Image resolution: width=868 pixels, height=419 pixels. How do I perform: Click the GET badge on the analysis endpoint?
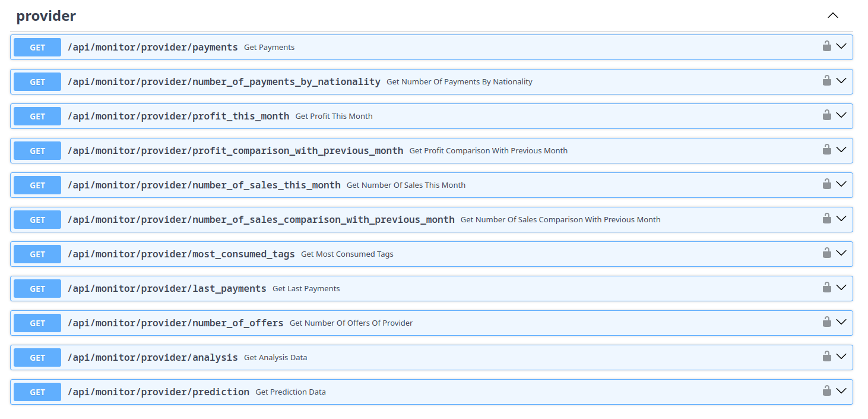click(37, 357)
